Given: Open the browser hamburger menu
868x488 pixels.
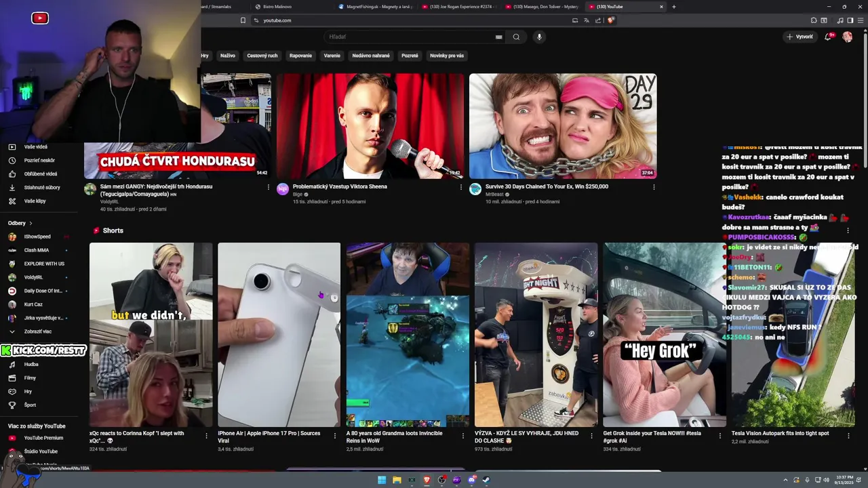Looking at the screenshot, I should tap(861, 20).
